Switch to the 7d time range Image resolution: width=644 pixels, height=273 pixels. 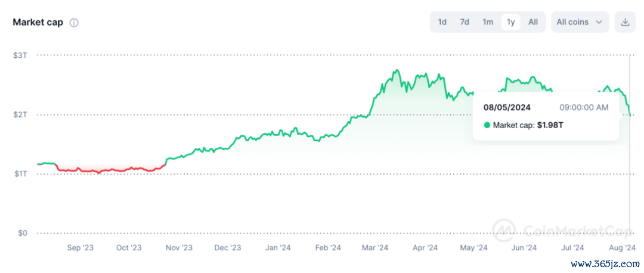(x=465, y=22)
